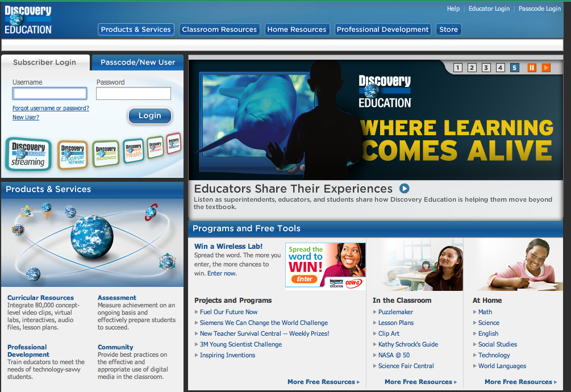Open the Clip Art link

click(x=389, y=333)
